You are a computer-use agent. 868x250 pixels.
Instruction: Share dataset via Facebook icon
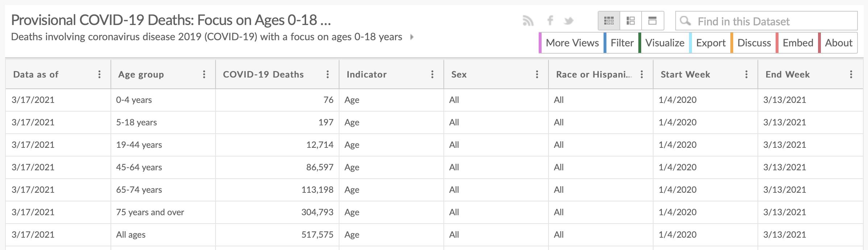tap(550, 20)
